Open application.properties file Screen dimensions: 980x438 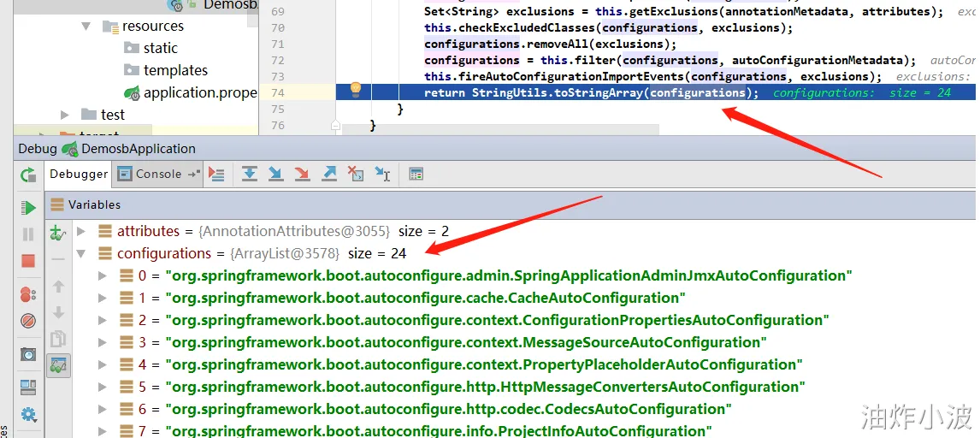[x=191, y=92]
